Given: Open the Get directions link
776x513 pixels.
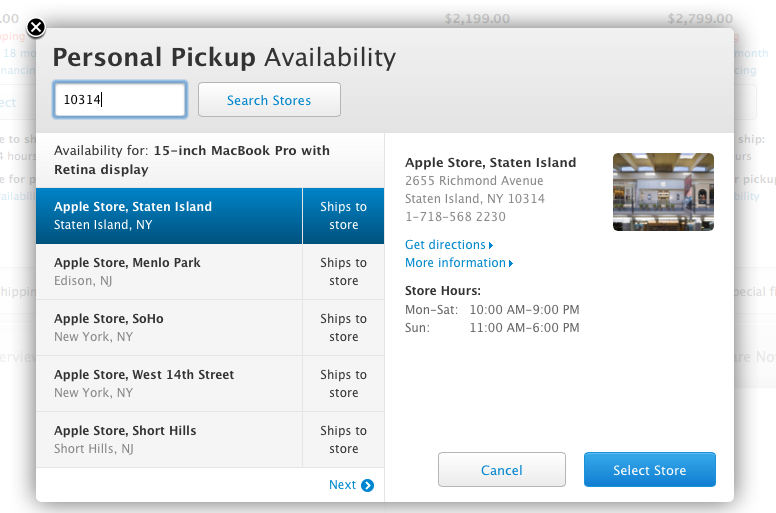Looking at the screenshot, I should coord(445,245).
